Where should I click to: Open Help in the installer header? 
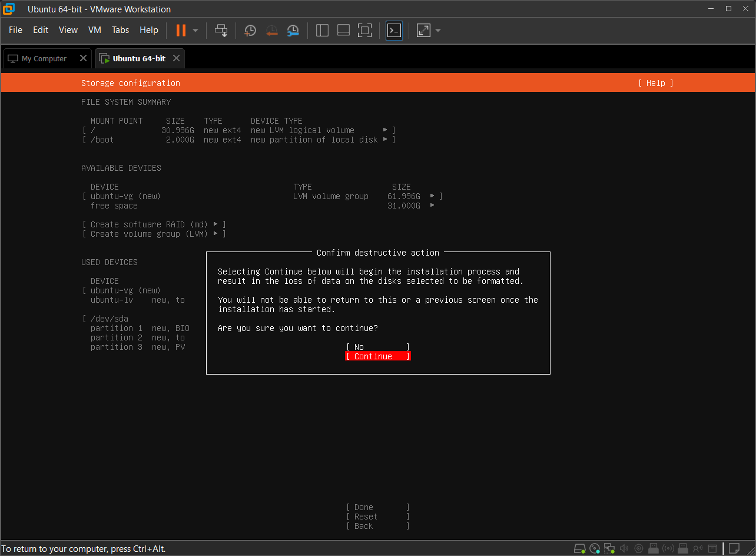(655, 83)
